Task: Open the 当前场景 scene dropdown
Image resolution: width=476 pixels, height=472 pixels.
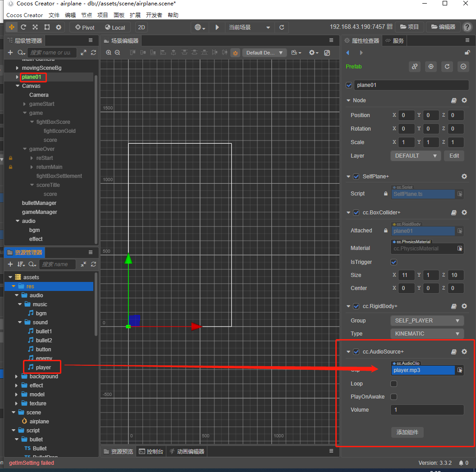Action: click(x=249, y=27)
